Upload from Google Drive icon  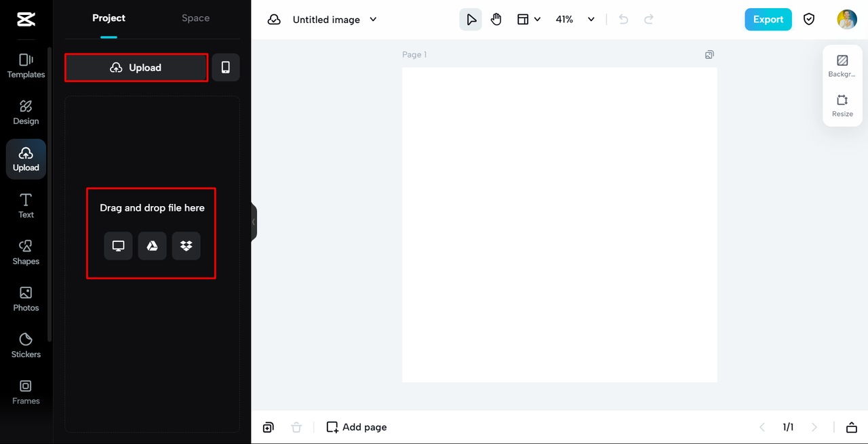coord(152,246)
